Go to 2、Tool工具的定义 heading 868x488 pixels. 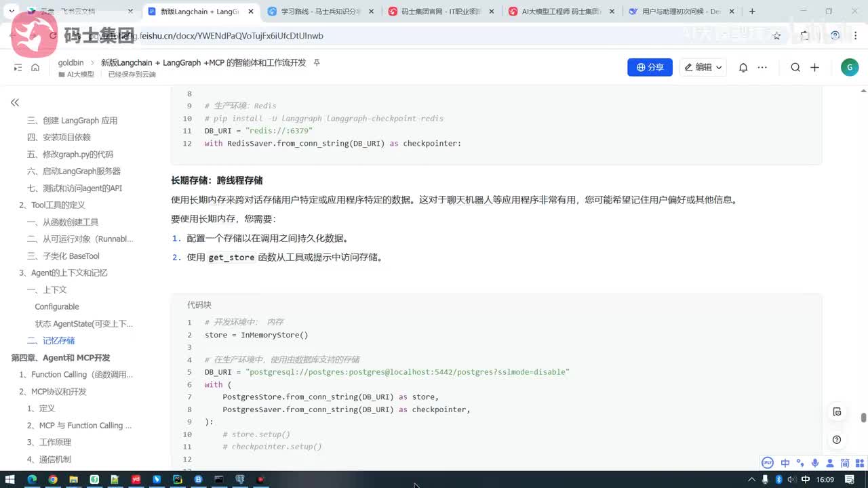(x=52, y=205)
